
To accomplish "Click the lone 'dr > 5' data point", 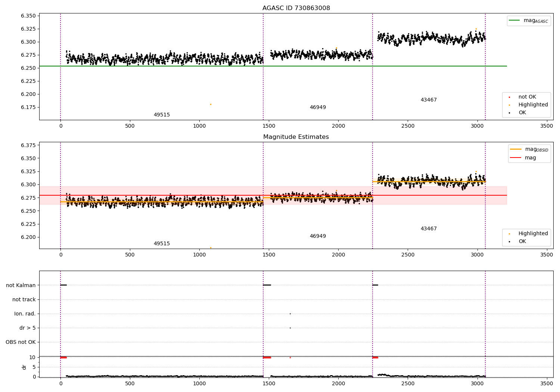I will (x=290, y=328).
